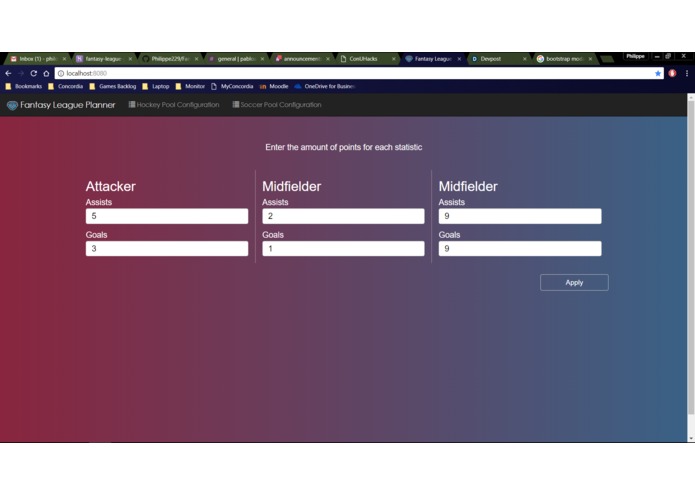Click the scrollbar down arrow

coord(691,438)
